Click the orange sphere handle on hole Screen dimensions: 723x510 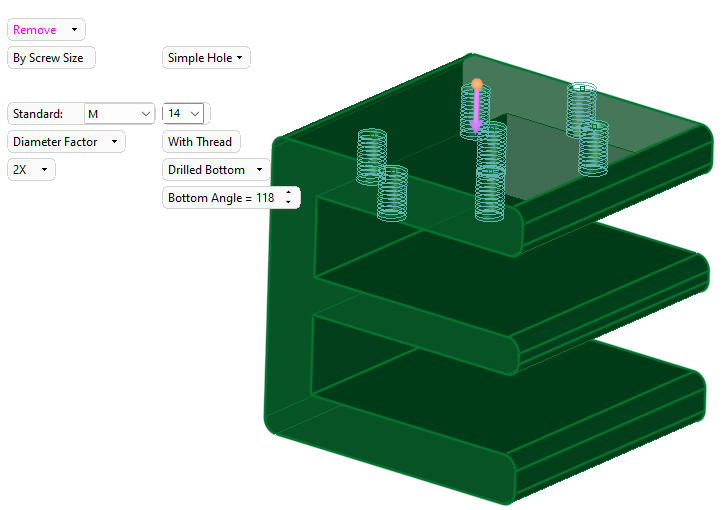(x=477, y=84)
